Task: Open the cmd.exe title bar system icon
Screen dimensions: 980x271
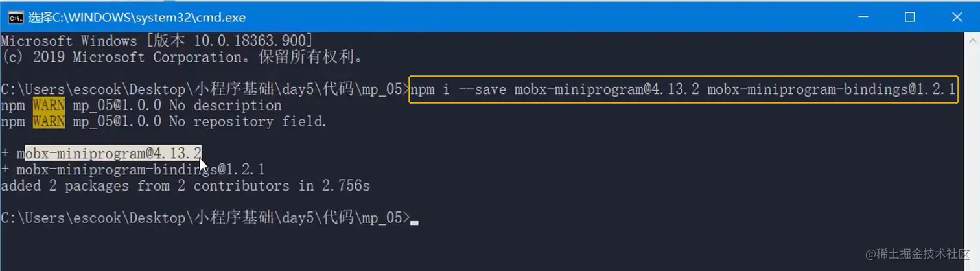Action: [x=16, y=18]
